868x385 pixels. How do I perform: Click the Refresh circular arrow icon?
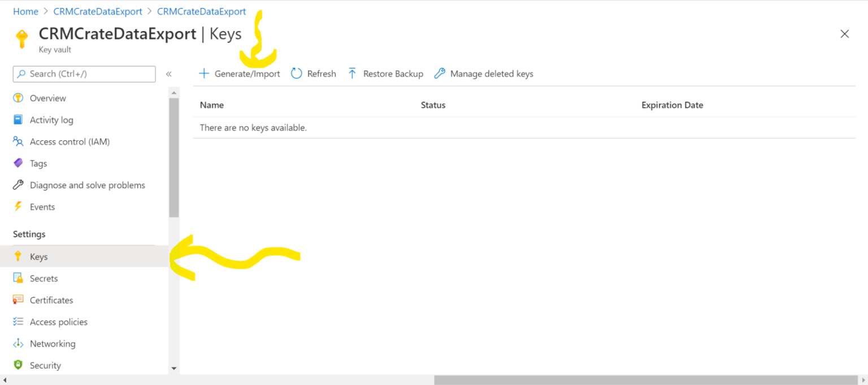point(297,73)
